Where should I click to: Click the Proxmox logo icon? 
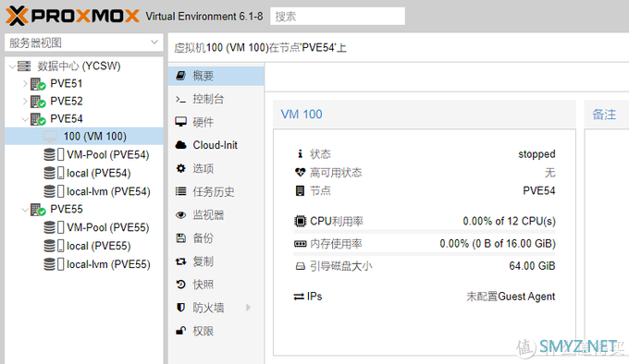(17, 16)
